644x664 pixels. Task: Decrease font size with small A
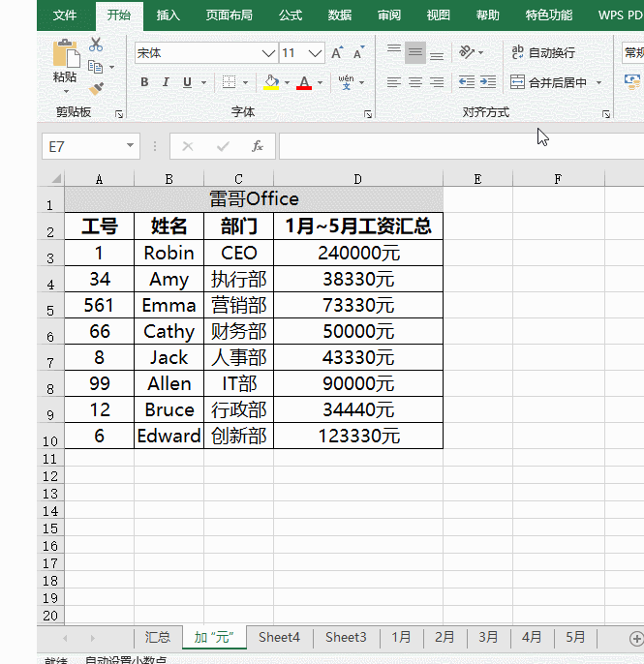[x=359, y=53]
